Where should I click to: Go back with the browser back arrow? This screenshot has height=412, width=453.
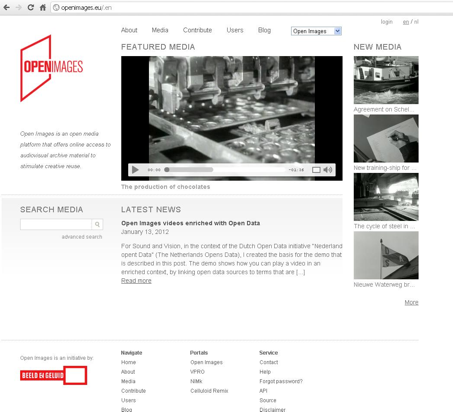click(7, 7)
